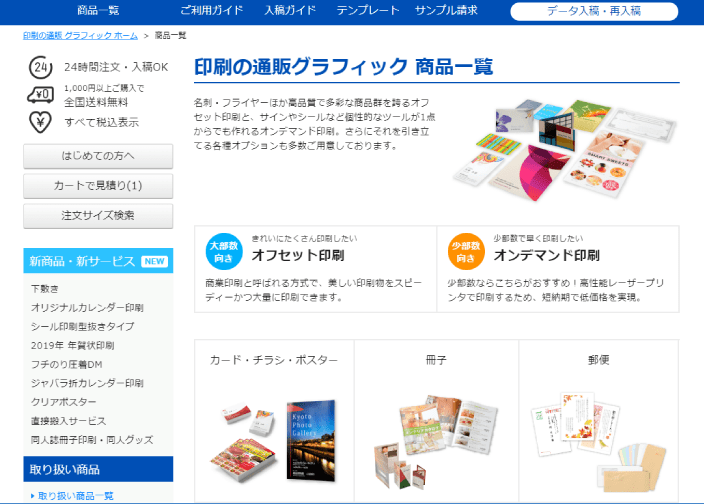Click the tax-included heart yen icon
The height and width of the screenshot is (504, 704).
coord(39,122)
